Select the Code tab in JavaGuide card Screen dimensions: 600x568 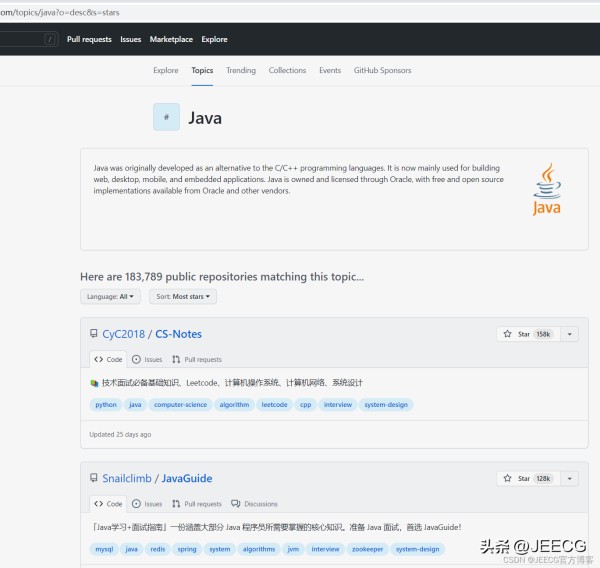[108, 504]
